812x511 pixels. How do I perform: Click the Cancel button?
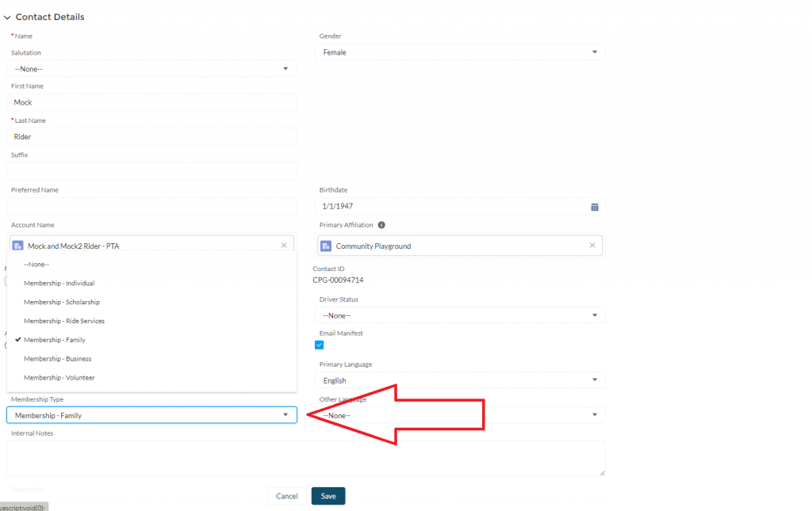[286, 496]
